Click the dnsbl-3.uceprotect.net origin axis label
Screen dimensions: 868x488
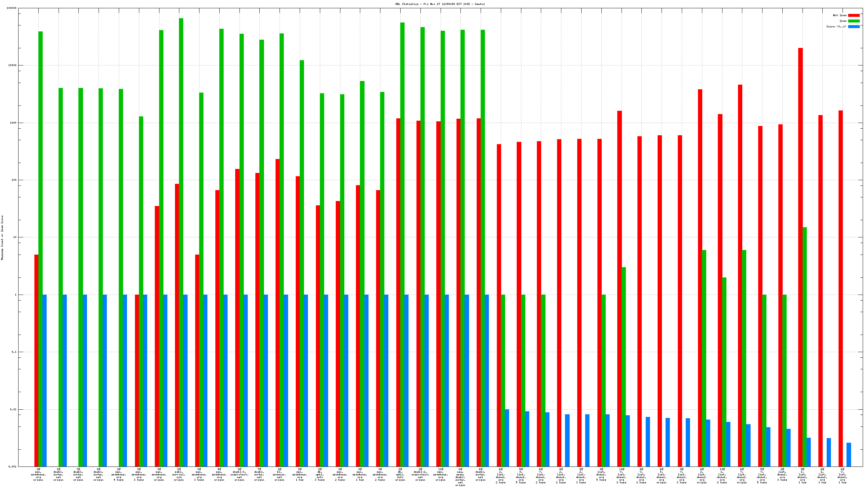(239, 474)
